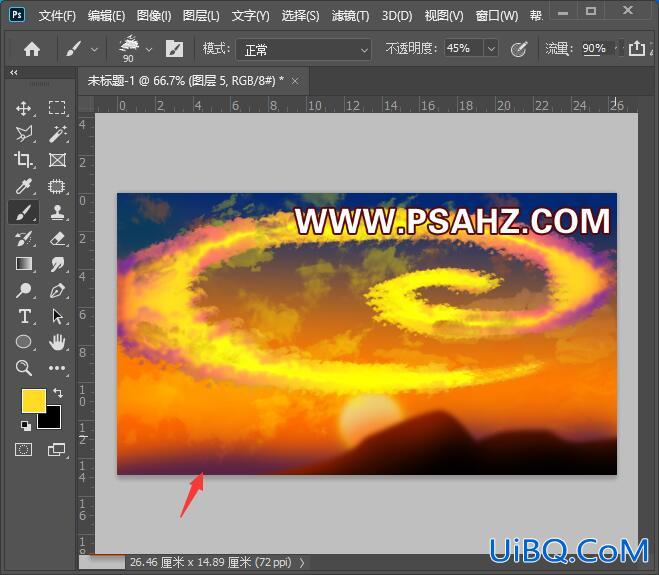Toggle pressure for opacity button

(519, 50)
